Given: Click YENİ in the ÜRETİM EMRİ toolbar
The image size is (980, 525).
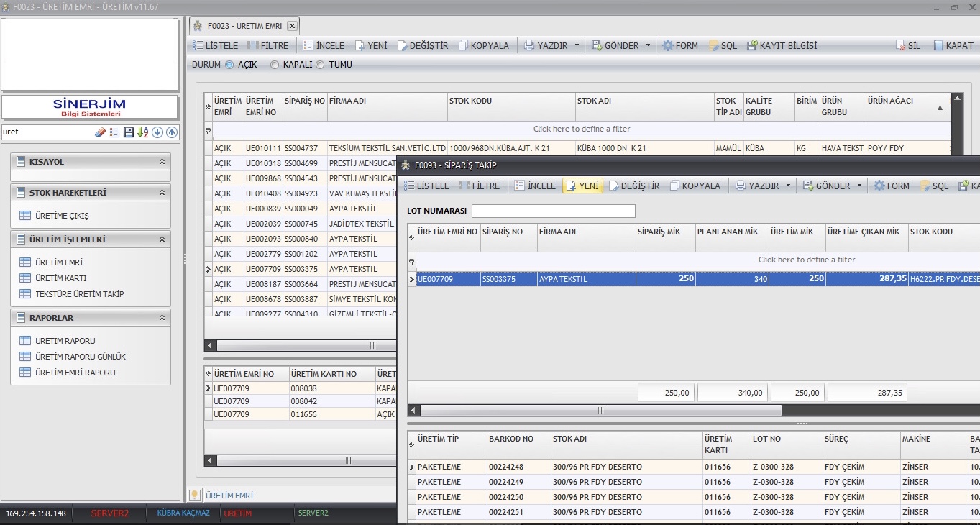Looking at the screenshot, I should [x=371, y=45].
